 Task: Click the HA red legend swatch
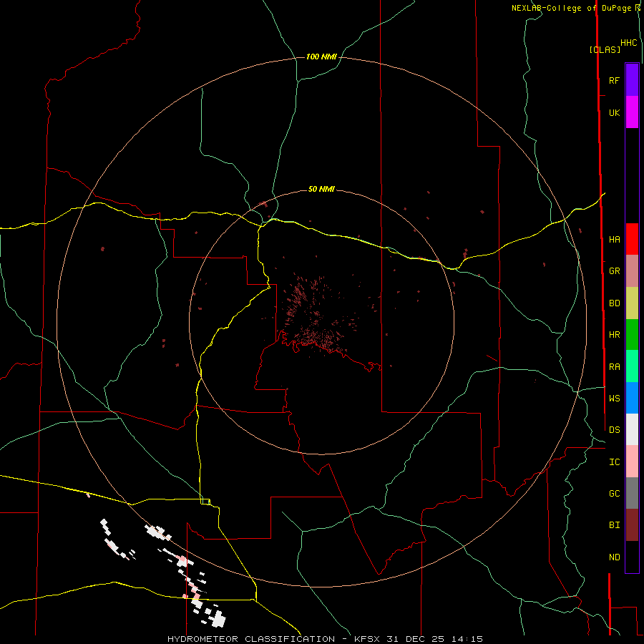tap(632, 239)
